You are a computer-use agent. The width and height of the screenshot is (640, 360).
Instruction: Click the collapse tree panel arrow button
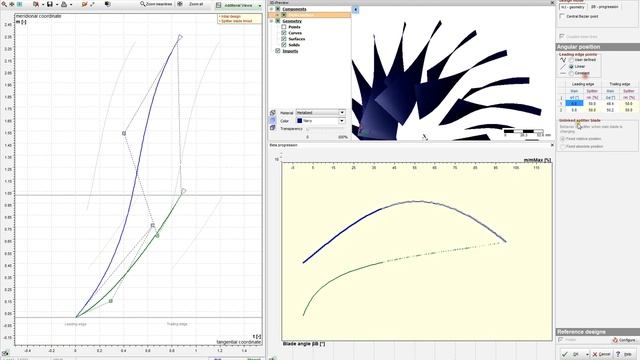(356, 9)
